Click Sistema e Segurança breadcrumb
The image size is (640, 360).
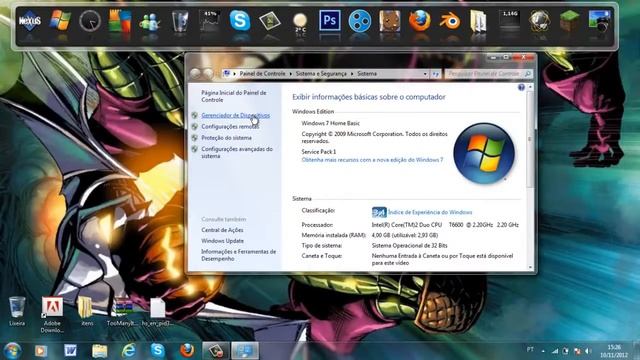tap(321, 74)
